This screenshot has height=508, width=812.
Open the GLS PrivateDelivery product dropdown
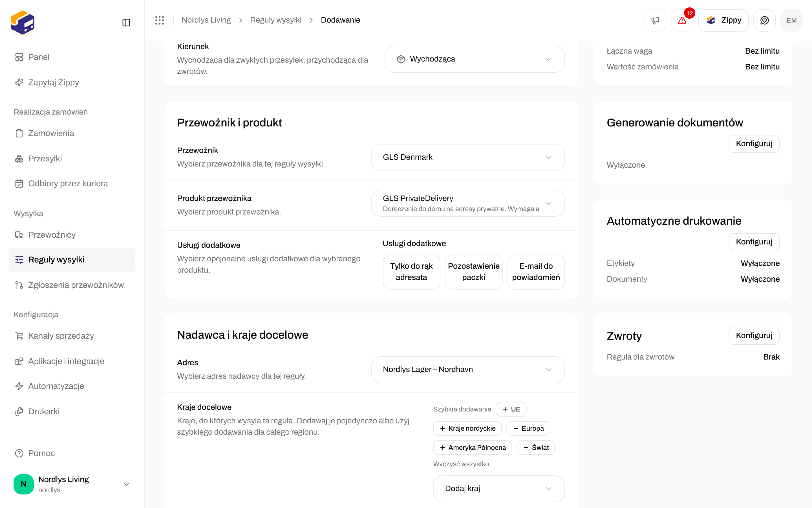coord(468,203)
